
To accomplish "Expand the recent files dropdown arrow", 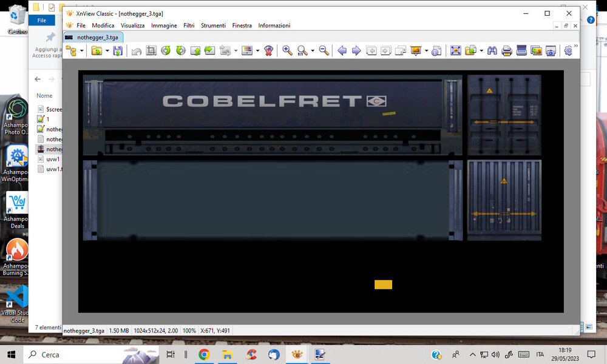I will coord(107,51).
